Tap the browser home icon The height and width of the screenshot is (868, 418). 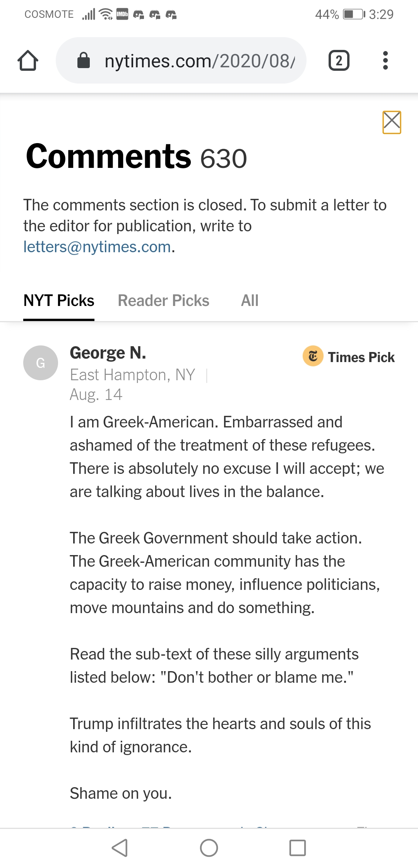point(28,61)
